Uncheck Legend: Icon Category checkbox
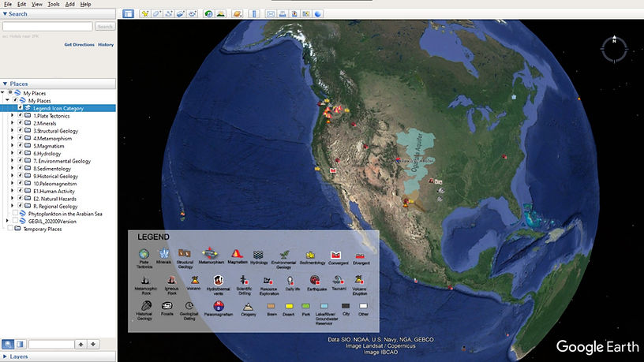644x362 pixels. coord(21,108)
